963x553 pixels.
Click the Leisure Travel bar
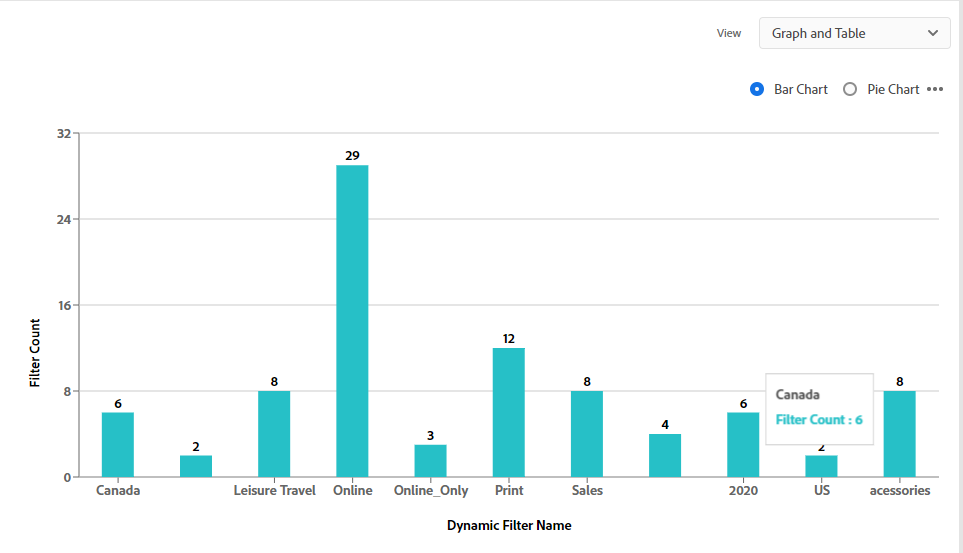[274, 433]
